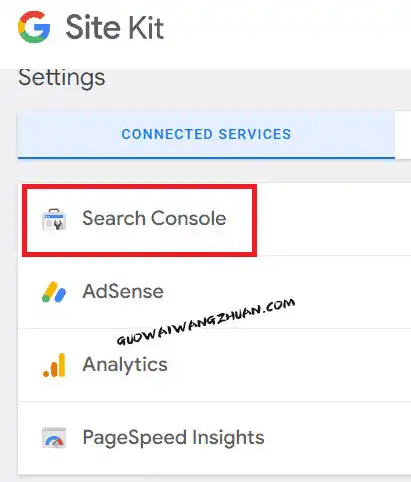Click the PageSpeed Insights gauge icon
The width and height of the screenshot is (411, 482).
(x=54, y=438)
